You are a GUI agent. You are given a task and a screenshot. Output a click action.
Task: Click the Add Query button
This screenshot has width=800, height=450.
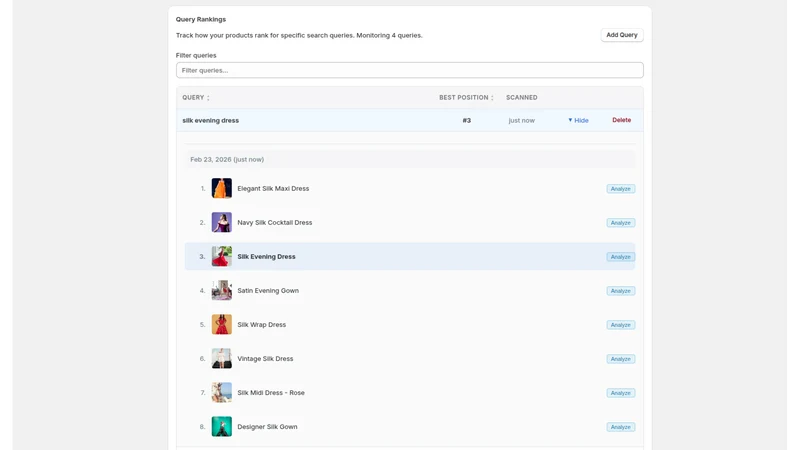click(621, 35)
